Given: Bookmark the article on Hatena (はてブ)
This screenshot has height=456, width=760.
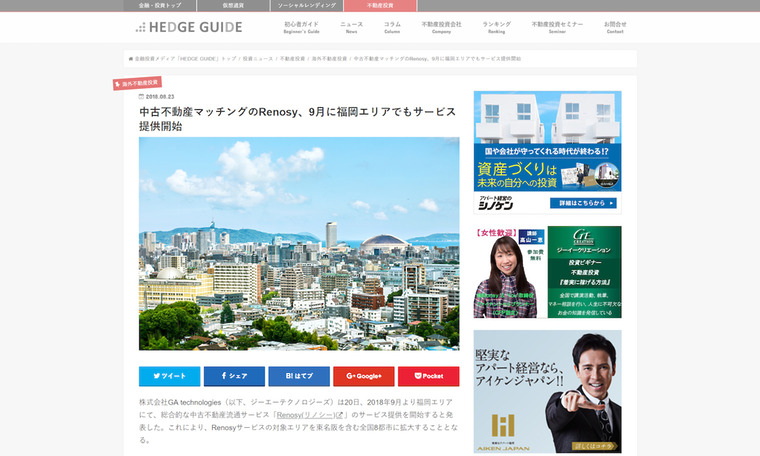Looking at the screenshot, I should [298, 376].
